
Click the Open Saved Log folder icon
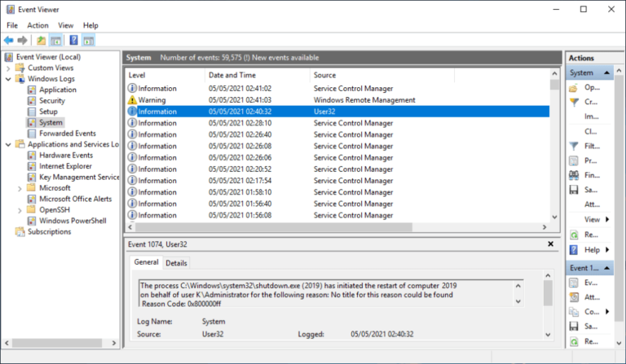tap(574, 88)
